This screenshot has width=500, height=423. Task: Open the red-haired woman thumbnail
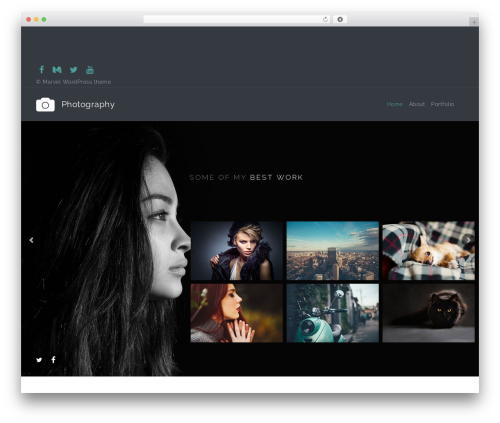[237, 313]
